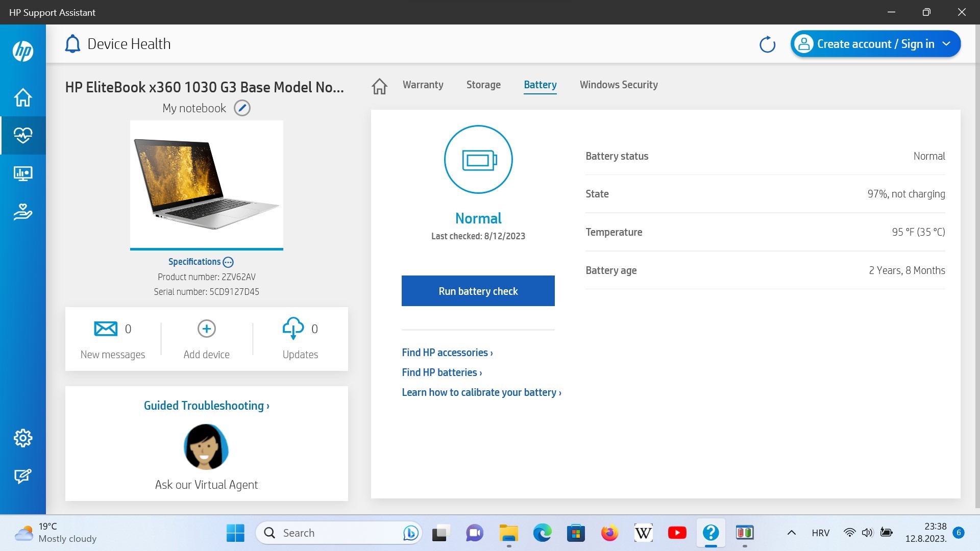Open the Bing chat icon in search box
The width and height of the screenshot is (980, 551).
[410, 533]
